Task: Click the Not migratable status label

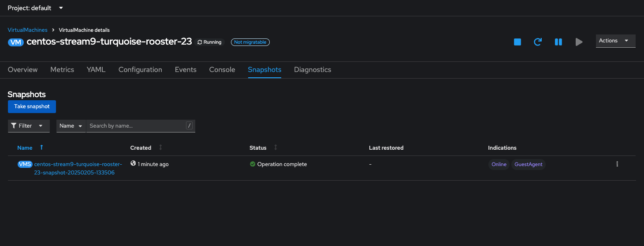Action: pyautogui.click(x=250, y=42)
